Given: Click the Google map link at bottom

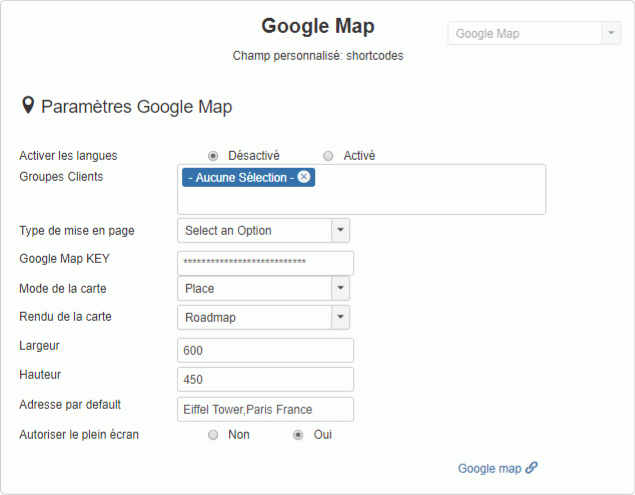Looking at the screenshot, I should [489, 468].
